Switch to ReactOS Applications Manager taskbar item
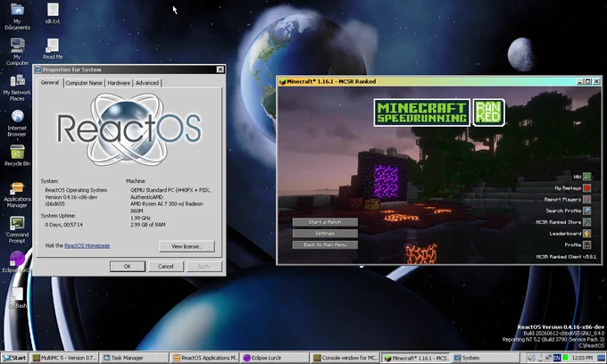This screenshot has width=607, height=364. 204,358
